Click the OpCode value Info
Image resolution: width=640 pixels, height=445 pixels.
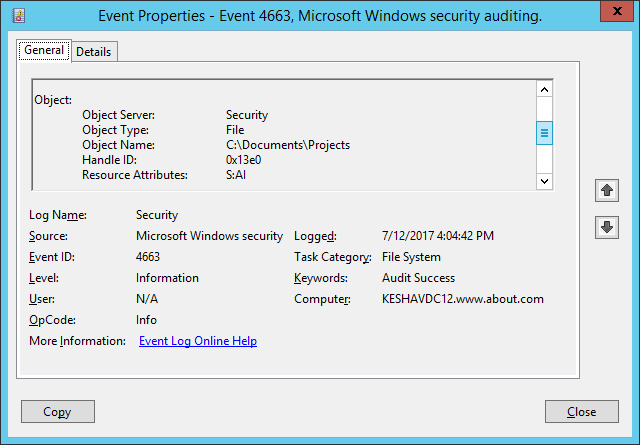[x=146, y=320]
